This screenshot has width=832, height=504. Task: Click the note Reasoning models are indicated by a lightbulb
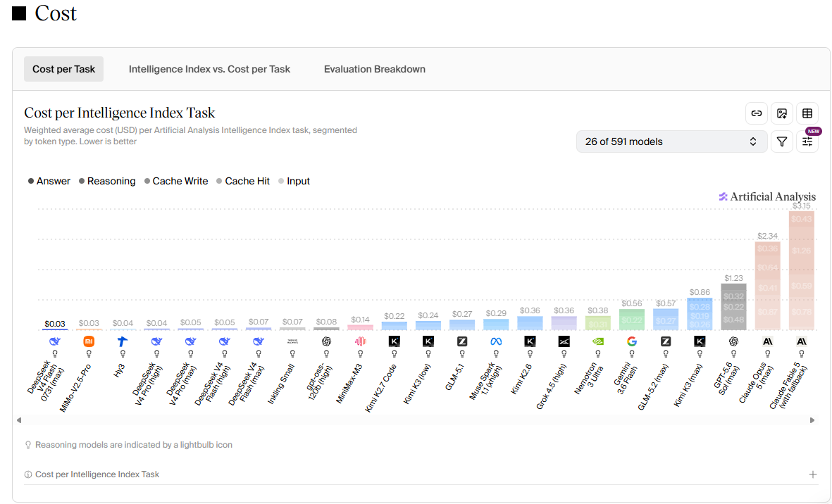(x=134, y=445)
